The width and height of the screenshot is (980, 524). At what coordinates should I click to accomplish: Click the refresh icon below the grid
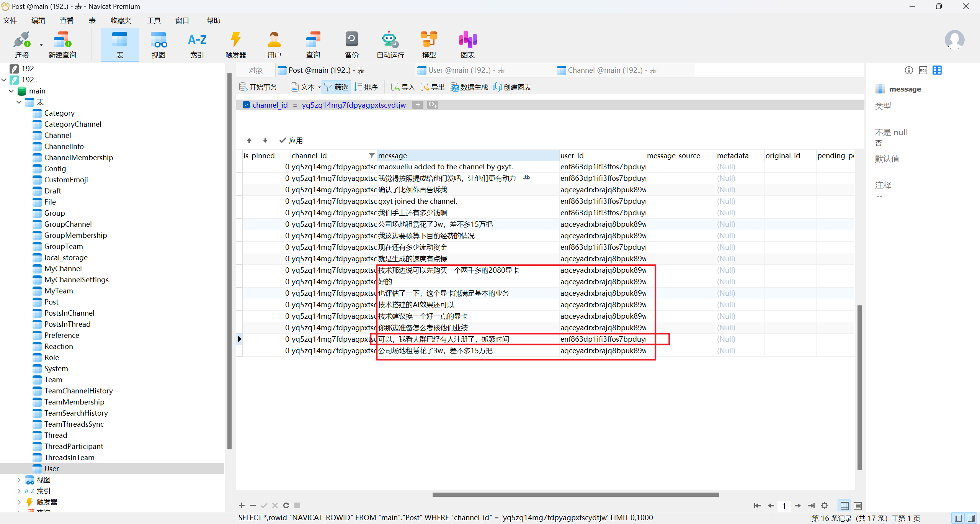coord(286,505)
